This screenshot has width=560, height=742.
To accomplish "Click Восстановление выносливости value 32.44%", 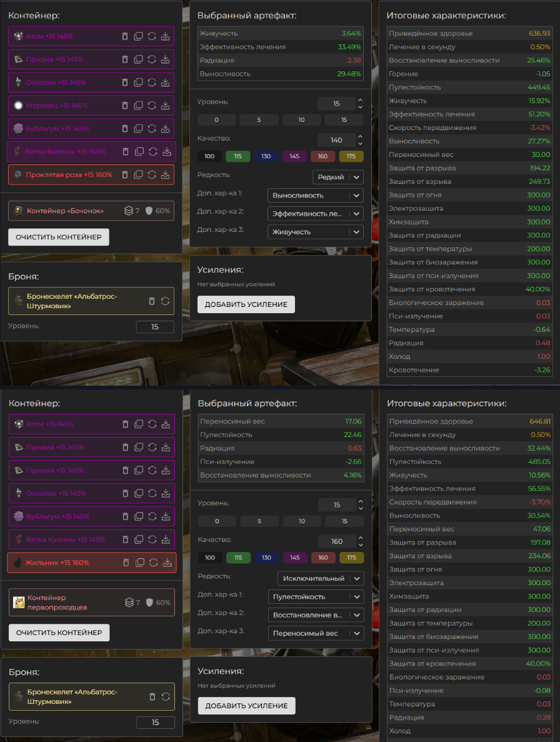I will pyautogui.click(x=539, y=448).
